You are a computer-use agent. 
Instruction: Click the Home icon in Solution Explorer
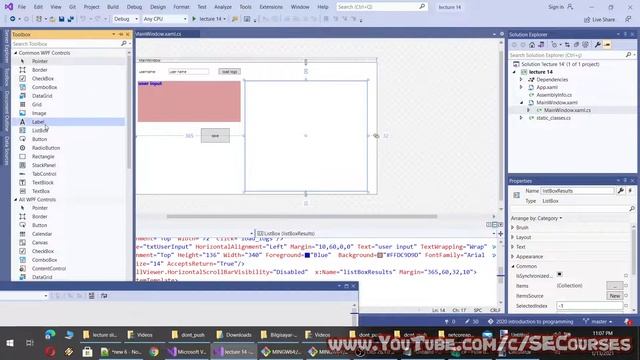pos(532,44)
